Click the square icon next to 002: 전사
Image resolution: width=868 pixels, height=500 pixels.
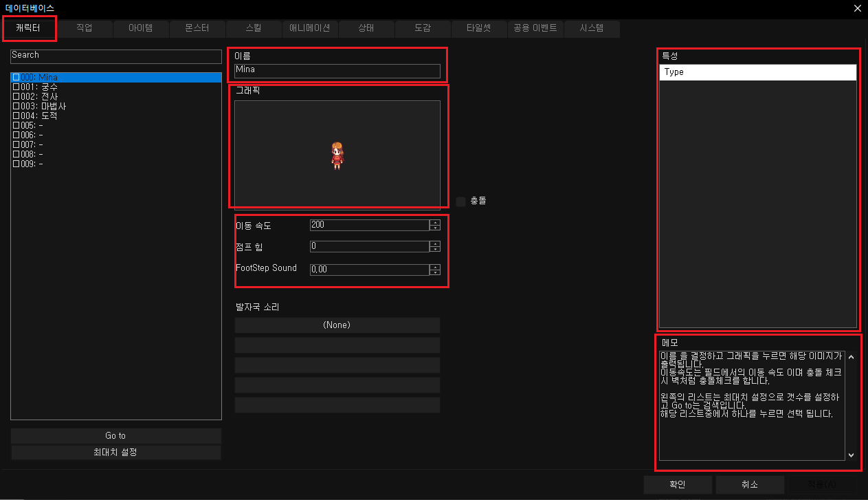[16, 97]
